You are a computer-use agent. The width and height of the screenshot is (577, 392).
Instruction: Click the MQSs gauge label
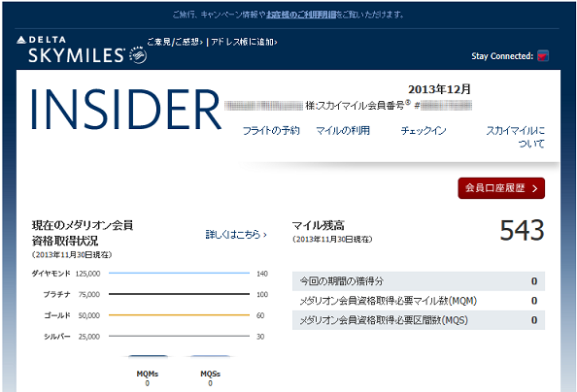point(210,374)
